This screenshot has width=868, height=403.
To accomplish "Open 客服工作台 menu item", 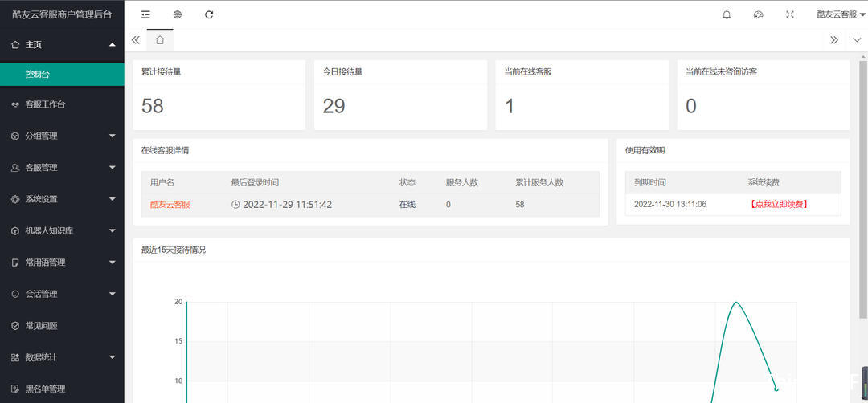I will (x=62, y=104).
